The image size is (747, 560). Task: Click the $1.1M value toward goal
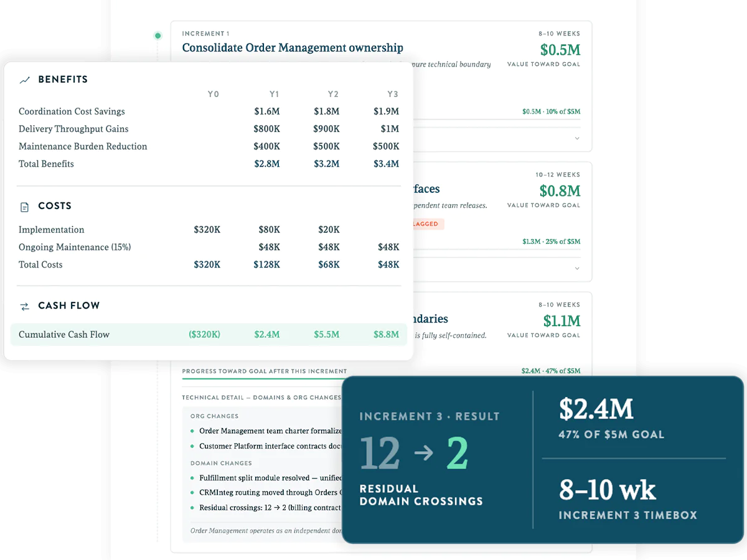561,321
